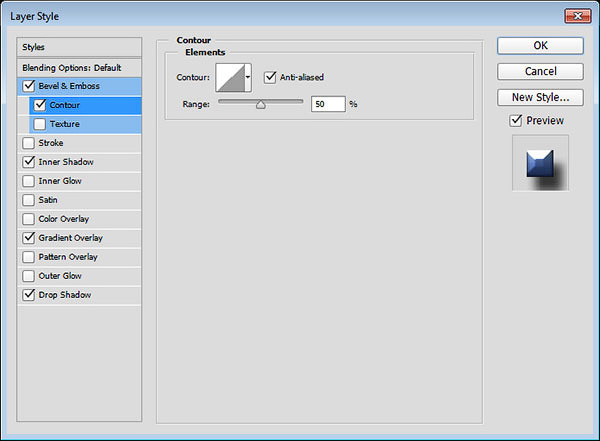This screenshot has width=600, height=441.
Task: Uncheck the Inner Shadow checkbox
Action: (29, 162)
